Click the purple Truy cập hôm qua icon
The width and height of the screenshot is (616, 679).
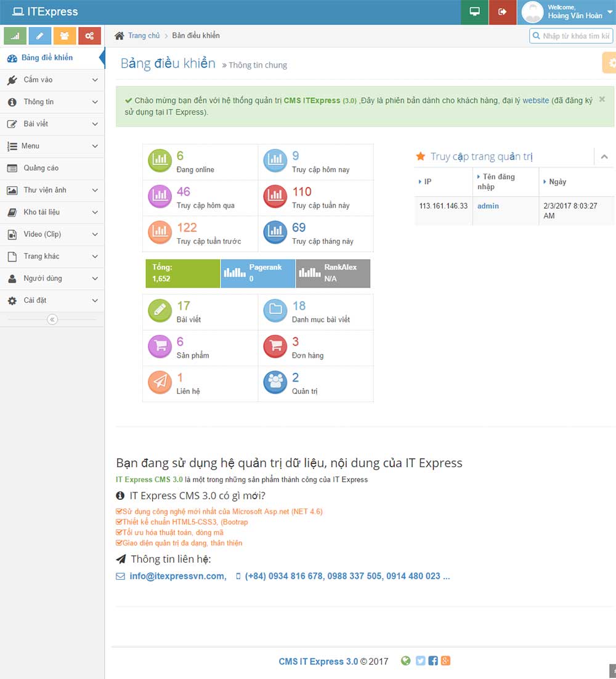(x=160, y=196)
